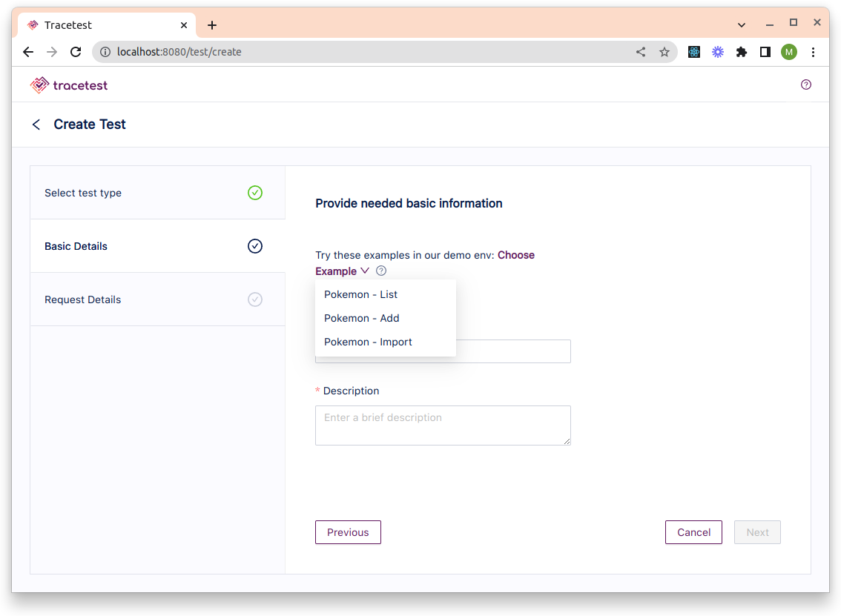The image size is (841, 616).
Task: Open the Request Details step
Action: pos(158,299)
